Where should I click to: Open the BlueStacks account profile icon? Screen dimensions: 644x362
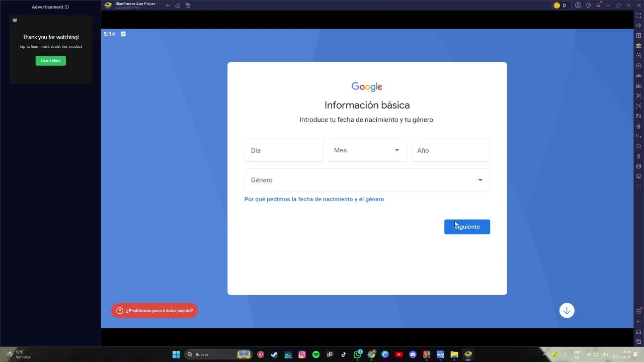(578, 6)
